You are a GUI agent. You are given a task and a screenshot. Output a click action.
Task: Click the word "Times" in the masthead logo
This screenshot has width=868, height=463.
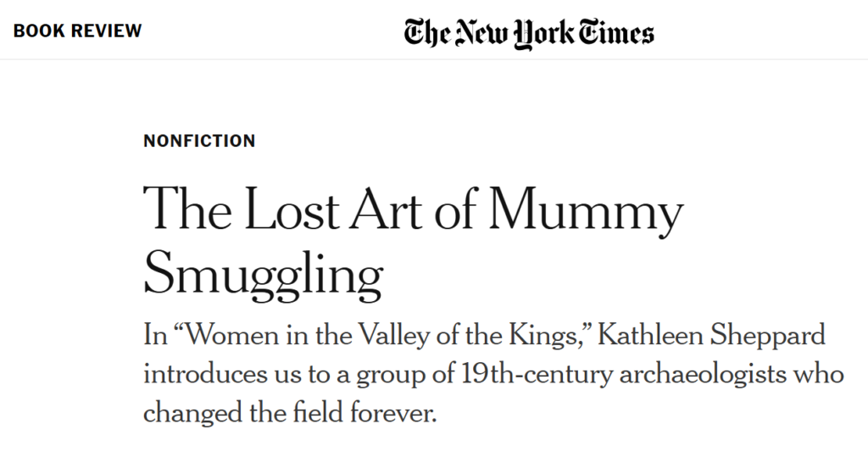pos(616,32)
